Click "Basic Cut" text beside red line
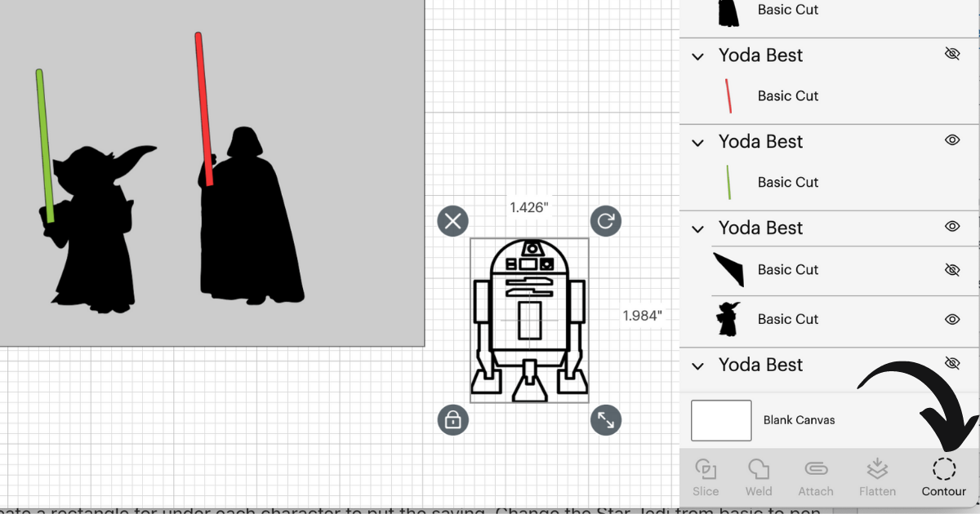980x514 pixels. click(x=788, y=95)
